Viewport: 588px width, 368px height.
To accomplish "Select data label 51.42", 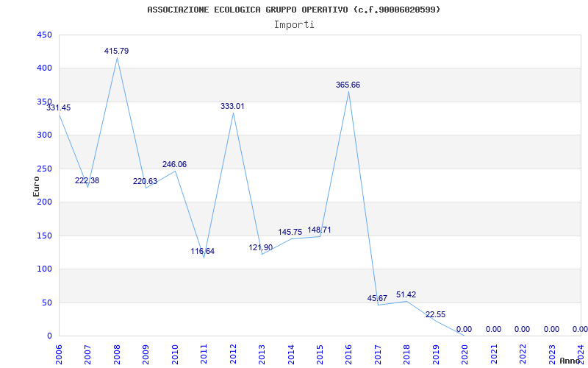I will coord(406,295).
